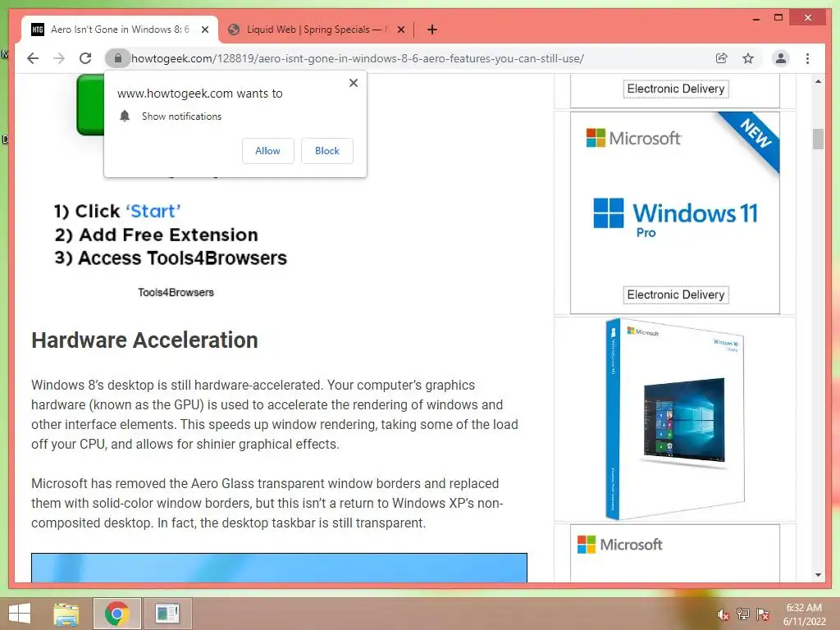Open the Windows 11 Pro ad
This screenshot has height=630, width=840.
[675, 213]
